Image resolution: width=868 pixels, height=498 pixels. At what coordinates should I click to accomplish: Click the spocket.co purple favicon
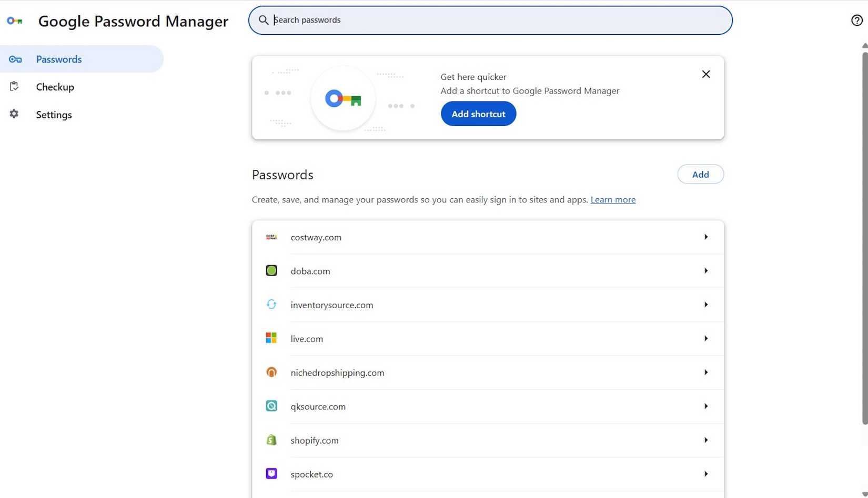(271, 473)
